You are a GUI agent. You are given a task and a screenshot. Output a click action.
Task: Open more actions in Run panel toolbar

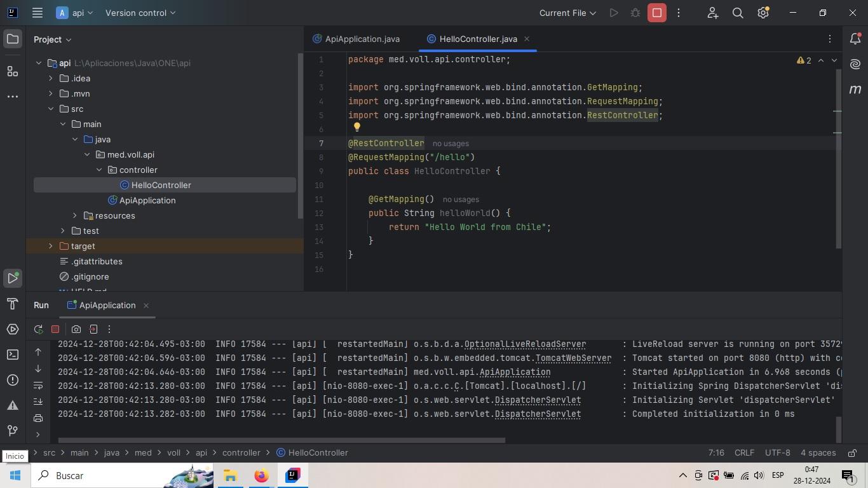[x=109, y=329]
